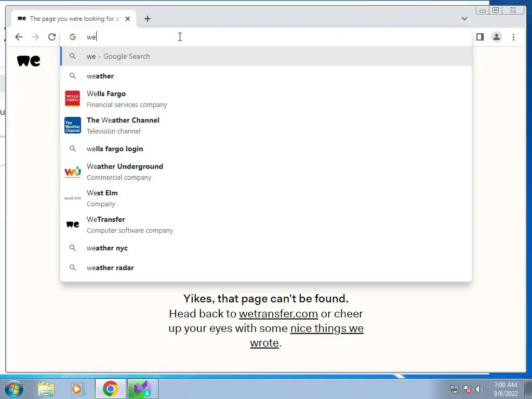Open Windows Explorer from the taskbar

46,389
